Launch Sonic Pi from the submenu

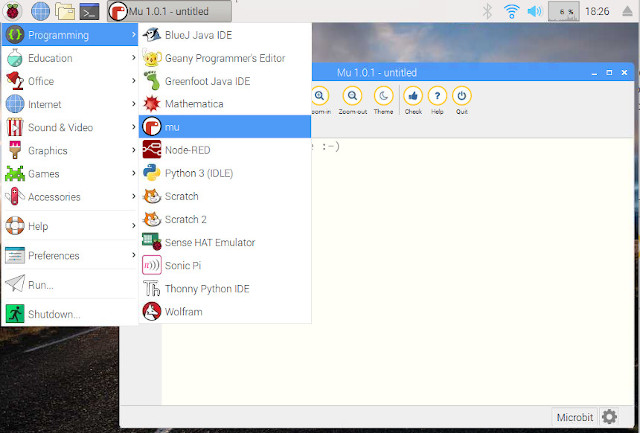tap(225, 266)
